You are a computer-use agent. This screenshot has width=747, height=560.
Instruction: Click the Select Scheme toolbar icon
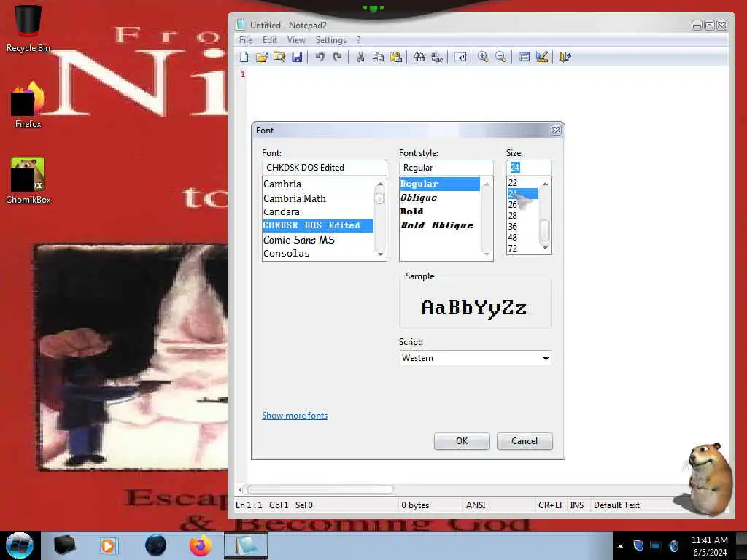(x=524, y=57)
